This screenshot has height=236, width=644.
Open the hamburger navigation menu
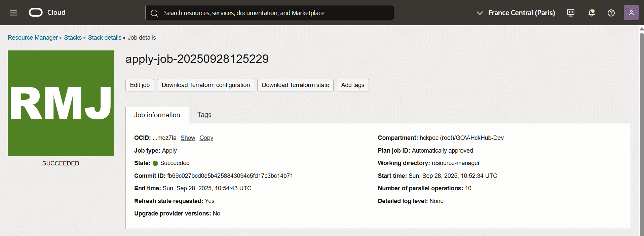(x=13, y=13)
